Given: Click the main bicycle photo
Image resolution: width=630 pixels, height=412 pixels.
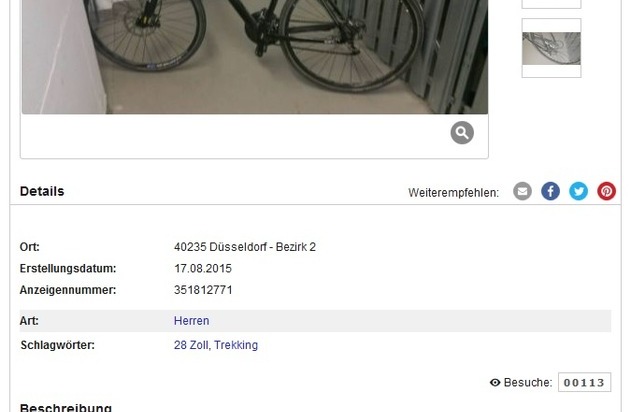Looking at the screenshot, I should pos(255,57).
